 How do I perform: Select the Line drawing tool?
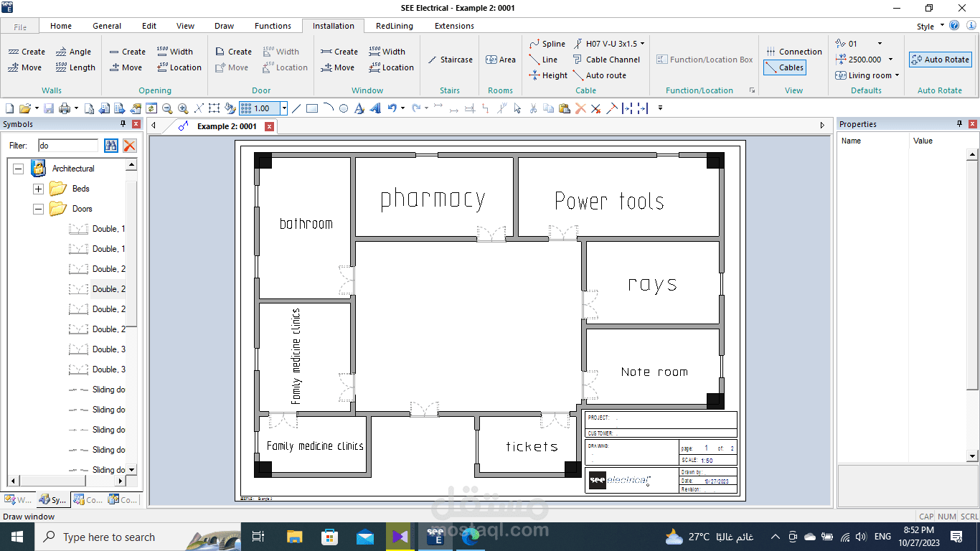(296, 108)
